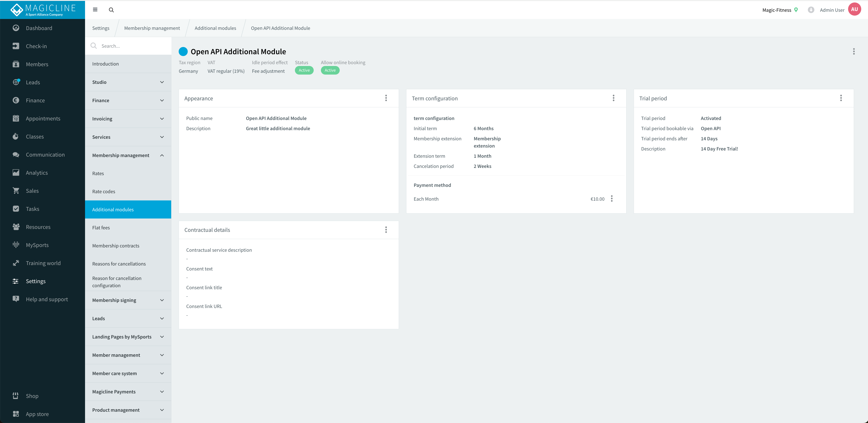This screenshot has height=423, width=868.
Task: Expand the Studio settings section
Action: point(128,82)
